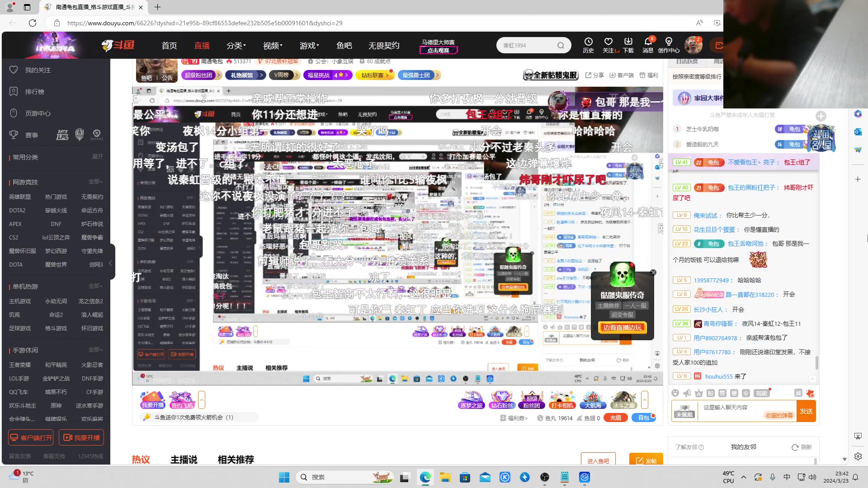
Task: Show all 手游休闲 categories via 全部
Action: (x=95, y=350)
